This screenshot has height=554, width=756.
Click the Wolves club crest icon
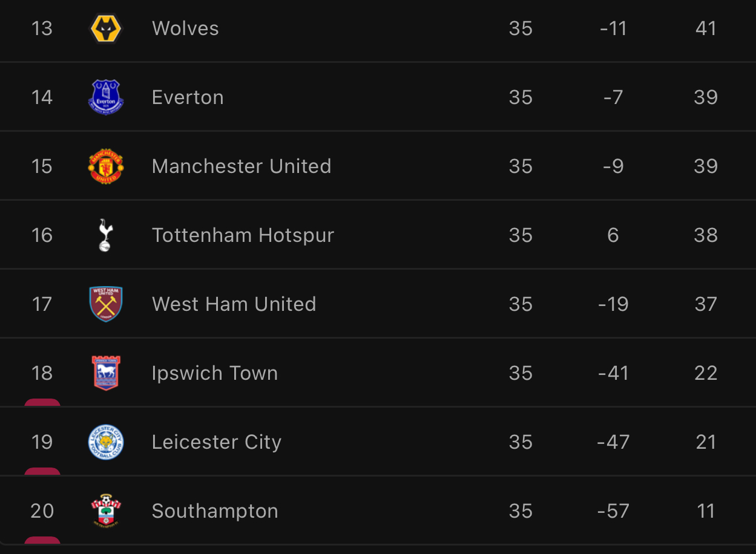point(106,28)
